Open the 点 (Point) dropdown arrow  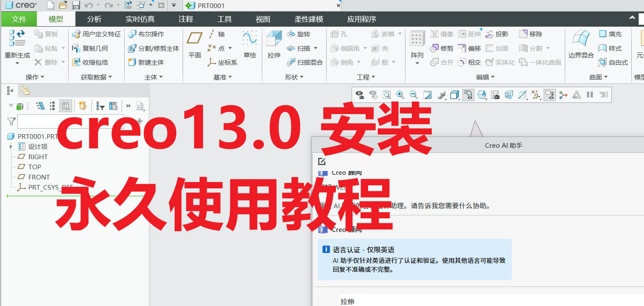[x=230, y=48]
